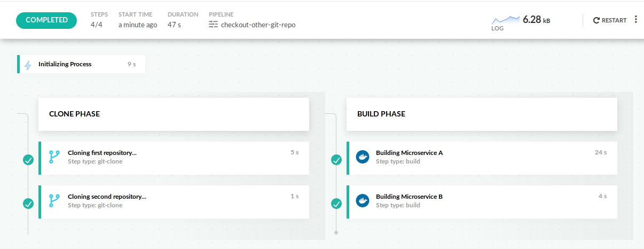644x249 pixels.
Task: Click Docker icon for Microservice A
Action: [x=363, y=157]
